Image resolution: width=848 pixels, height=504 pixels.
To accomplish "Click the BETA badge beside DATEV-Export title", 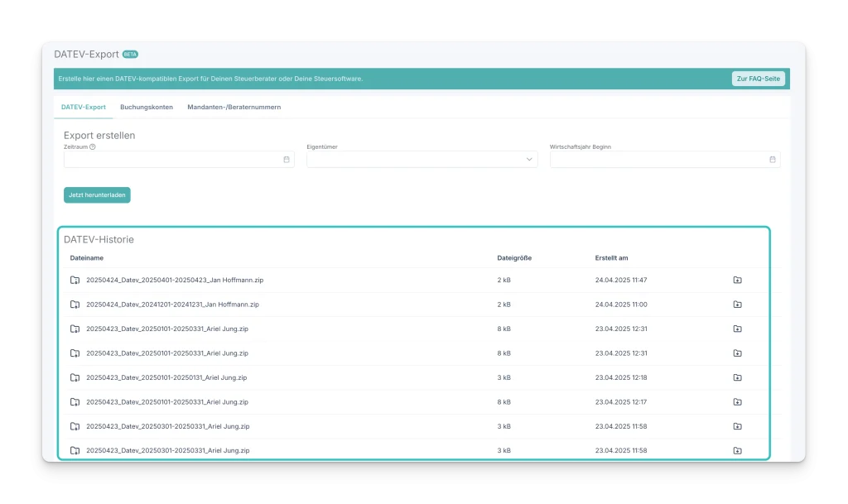I will 130,54.
